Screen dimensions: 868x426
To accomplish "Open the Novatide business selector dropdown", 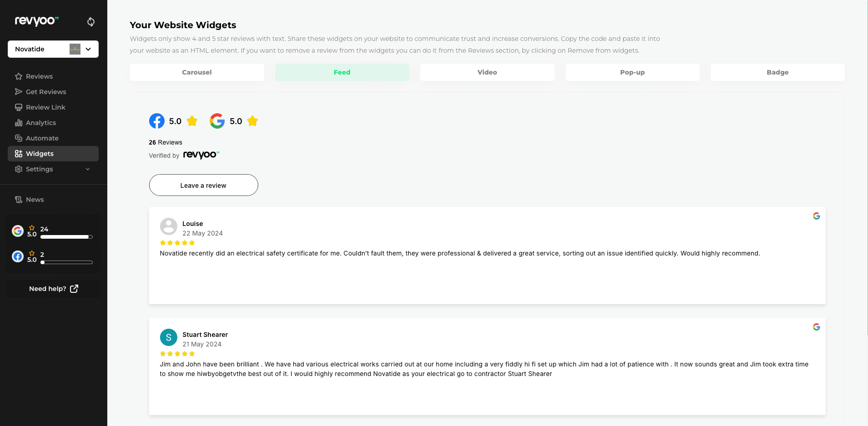I will [53, 49].
